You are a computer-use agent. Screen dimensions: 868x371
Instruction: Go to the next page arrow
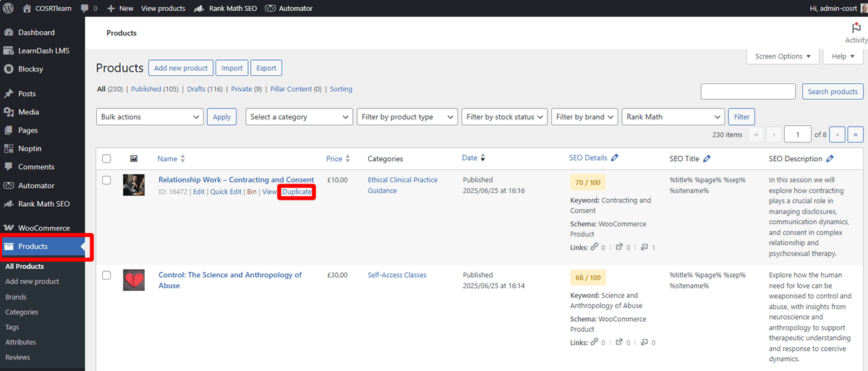(x=838, y=135)
